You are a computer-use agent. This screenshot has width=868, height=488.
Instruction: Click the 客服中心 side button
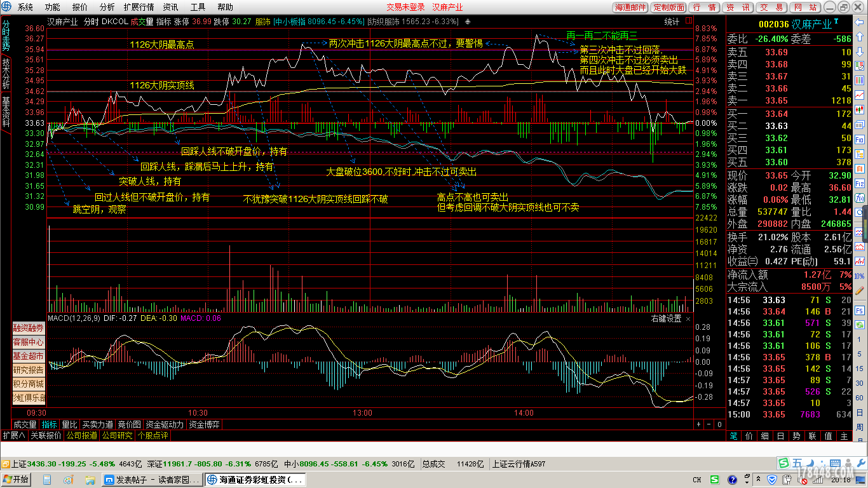[x=29, y=342]
